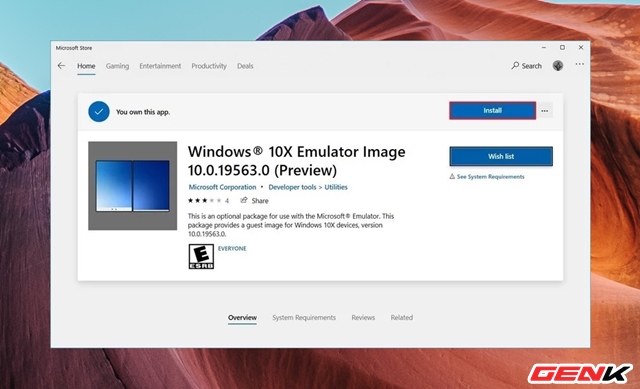This screenshot has height=389, width=640.
Task: Go back using the back arrow
Action: [x=61, y=66]
